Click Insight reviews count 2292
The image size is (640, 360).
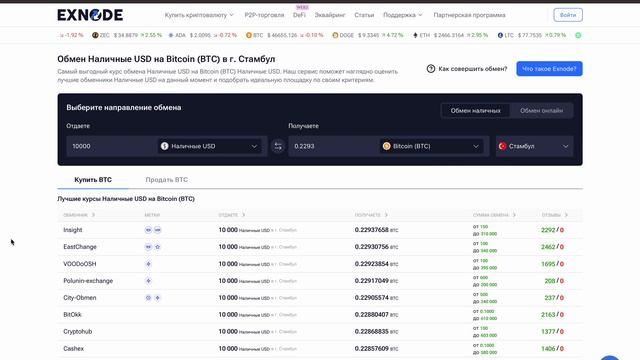[x=548, y=230]
